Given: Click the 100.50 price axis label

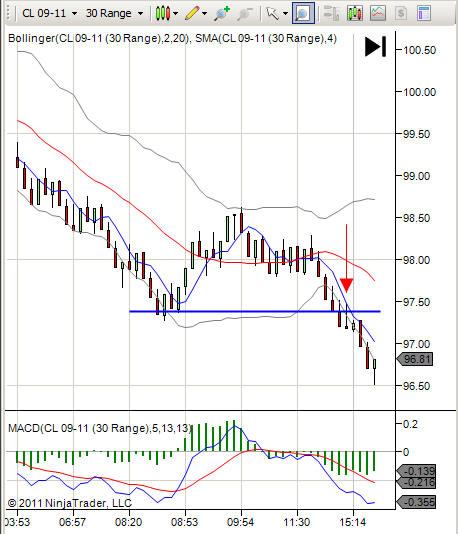Looking at the screenshot, I should pyautogui.click(x=419, y=50).
